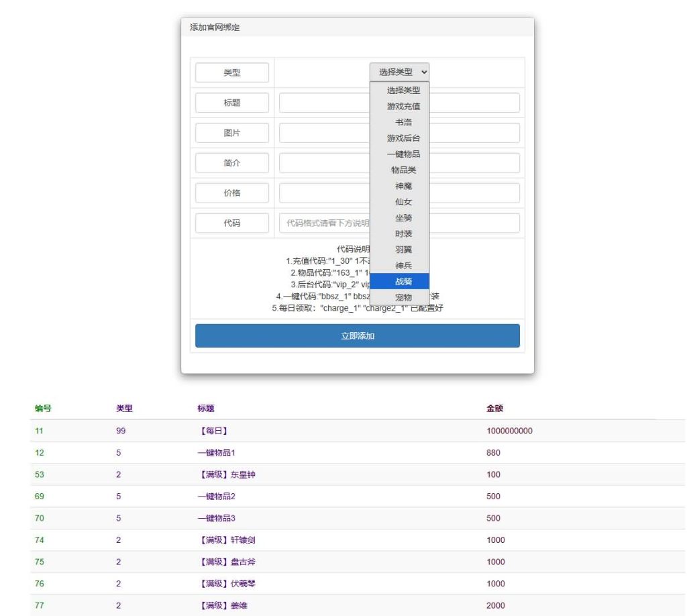Select 仙女 in the dropdown list
The width and height of the screenshot is (687, 616).
(x=403, y=202)
